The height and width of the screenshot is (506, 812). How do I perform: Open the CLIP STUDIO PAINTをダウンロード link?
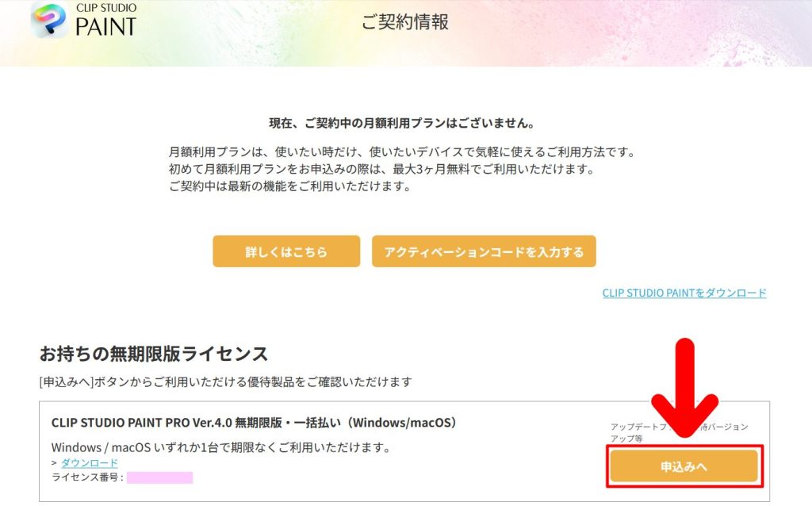click(684, 293)
